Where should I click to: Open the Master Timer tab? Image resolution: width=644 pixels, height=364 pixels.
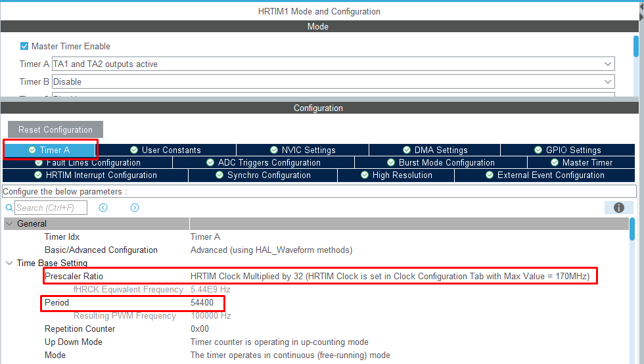click(x=581, y=163)
